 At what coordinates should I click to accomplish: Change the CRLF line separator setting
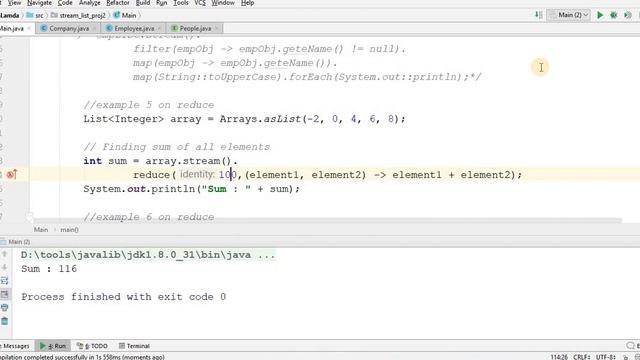(582, 357)
